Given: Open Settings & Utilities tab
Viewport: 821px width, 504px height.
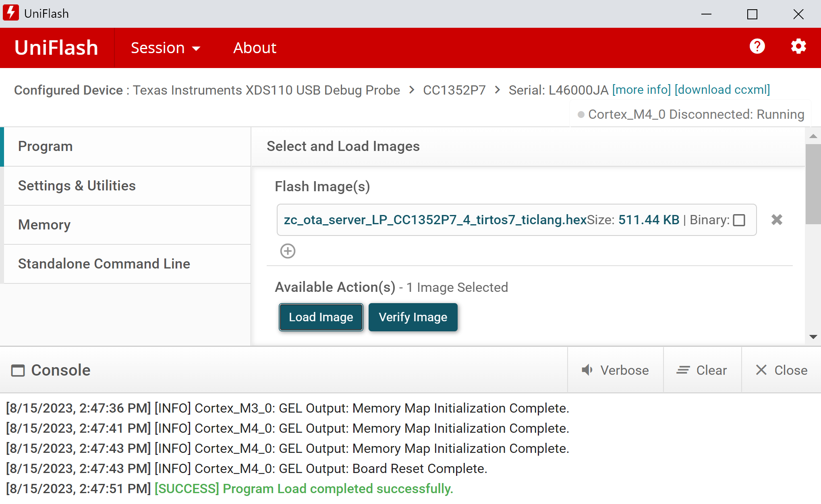Looking at the screenshot, I should click(x=127, y=186).
